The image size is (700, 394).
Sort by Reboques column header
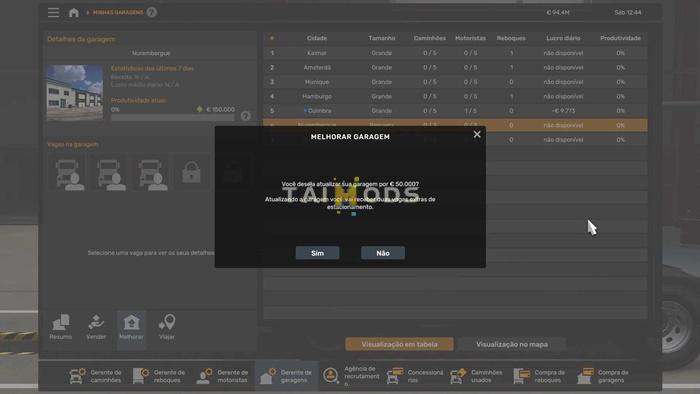(511, 38)
